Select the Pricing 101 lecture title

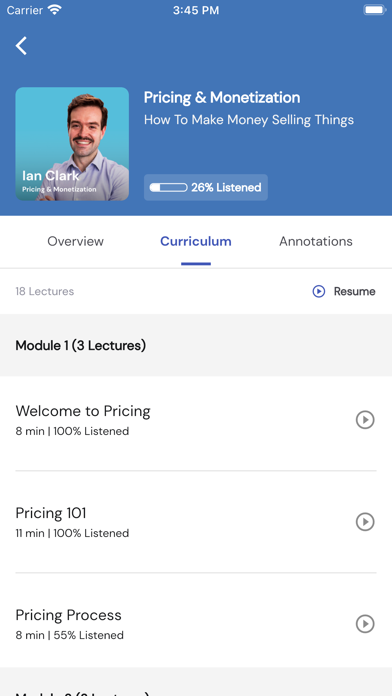tap(51, 513)
